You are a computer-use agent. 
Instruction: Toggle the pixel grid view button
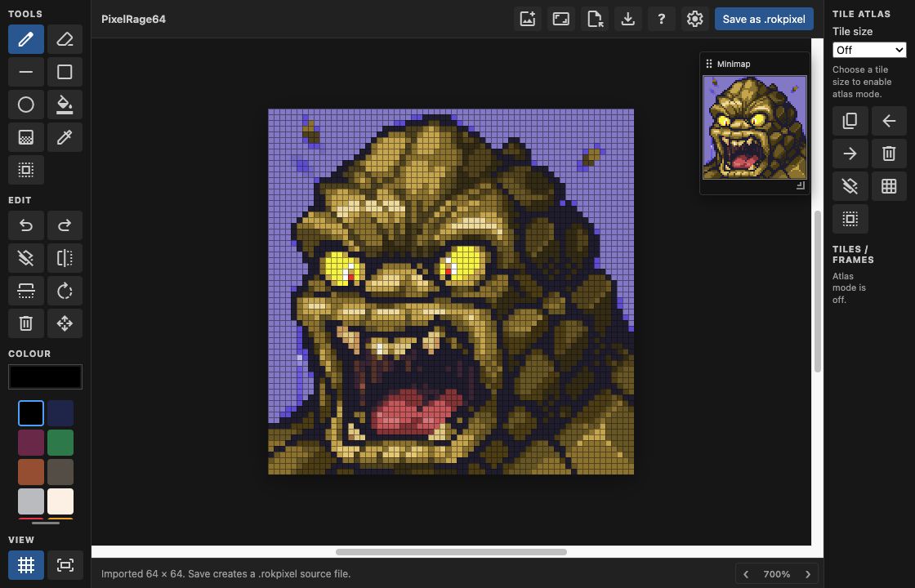pos(25,564)
